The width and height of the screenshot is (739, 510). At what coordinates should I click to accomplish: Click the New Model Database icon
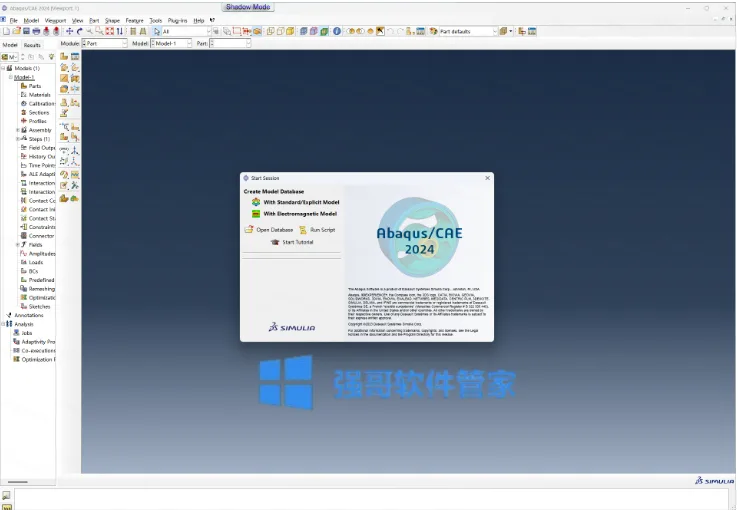7,31
